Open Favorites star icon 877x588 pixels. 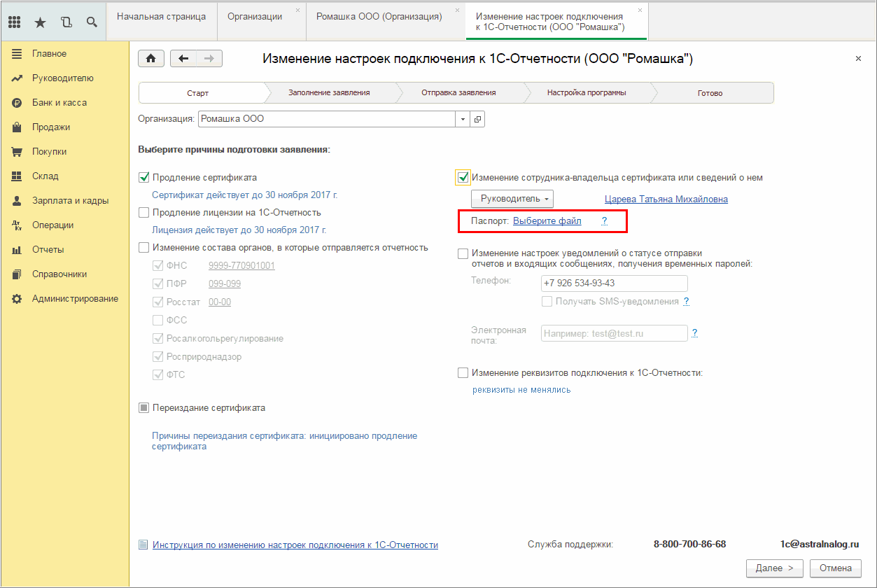tap(40, 22)
